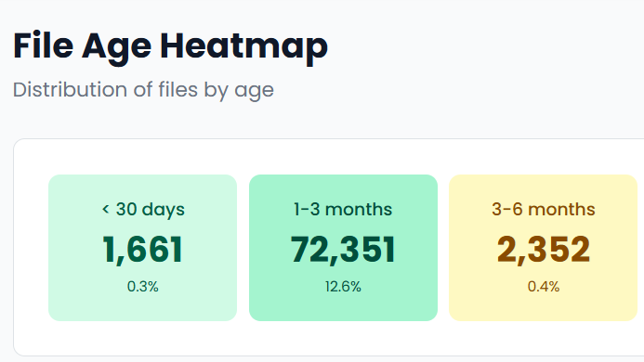The image size is (644, 362).
Task: Select the 3-6 months heatmap card
Action: tap(543, 248)
